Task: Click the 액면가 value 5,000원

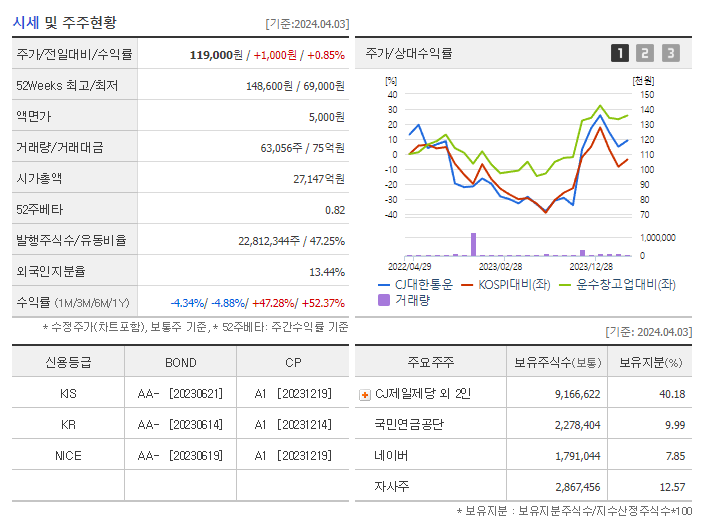Action: tap(326, 117)
